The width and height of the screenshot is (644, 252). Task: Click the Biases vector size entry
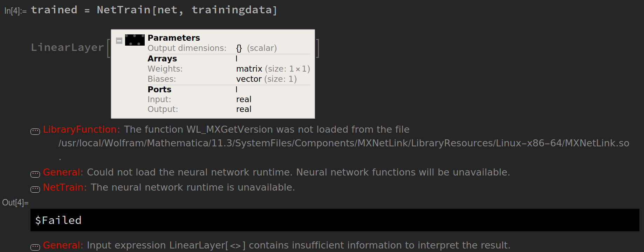(267, 79)
